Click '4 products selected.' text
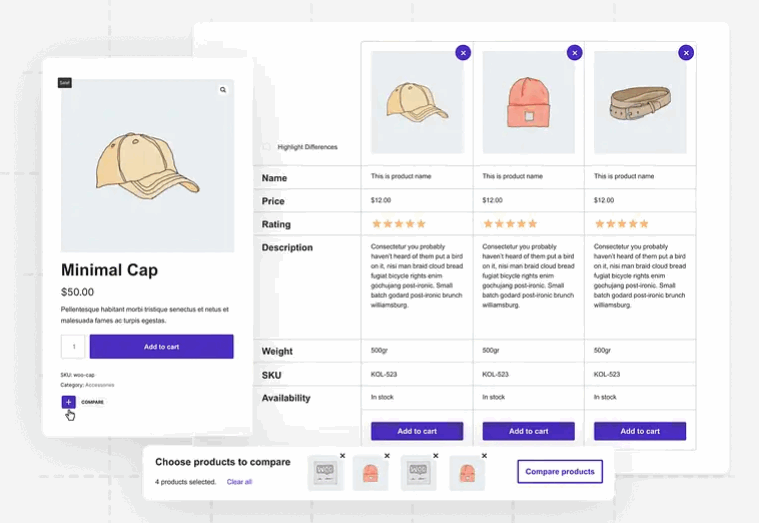 tap(185, 482)
